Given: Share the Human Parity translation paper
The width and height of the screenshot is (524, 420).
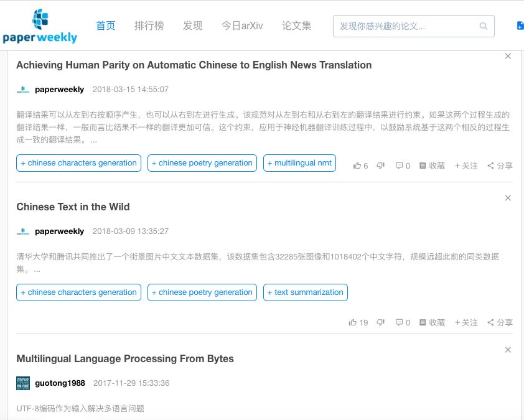Looking at the screenshot, I should click(500, 166).
